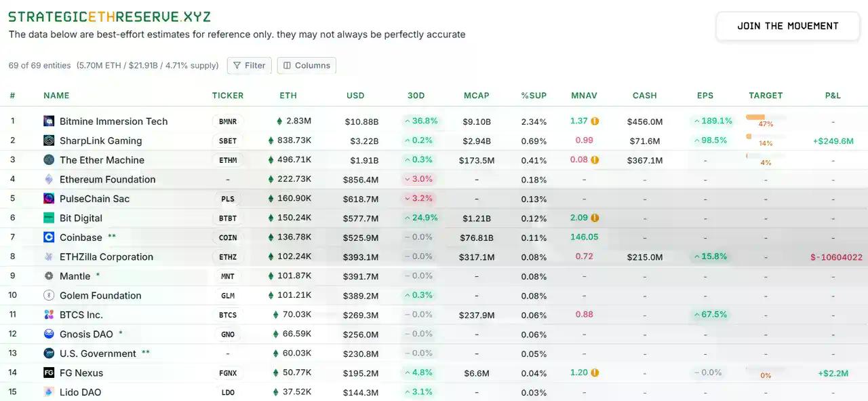Sort table by MCAP column header
Screen dimensions: 868x401
(x=477, y=96)
